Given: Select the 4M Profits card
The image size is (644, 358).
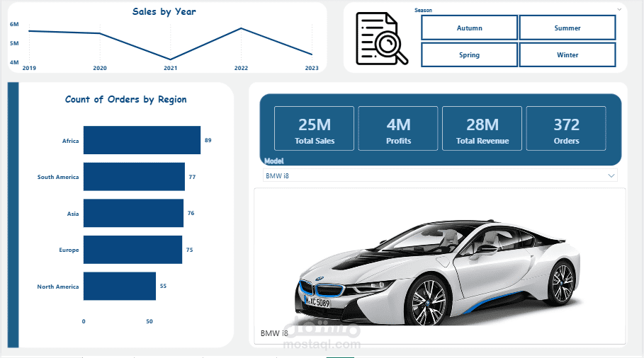Looking at the screenshot, I should [x=398, y=129].
